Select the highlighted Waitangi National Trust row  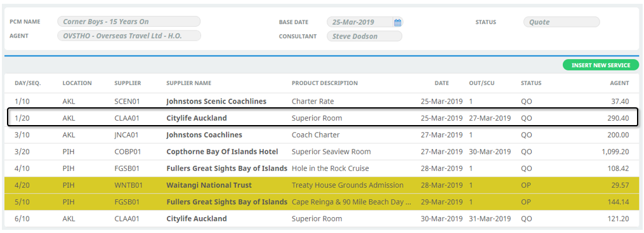(x=322, y=185)
